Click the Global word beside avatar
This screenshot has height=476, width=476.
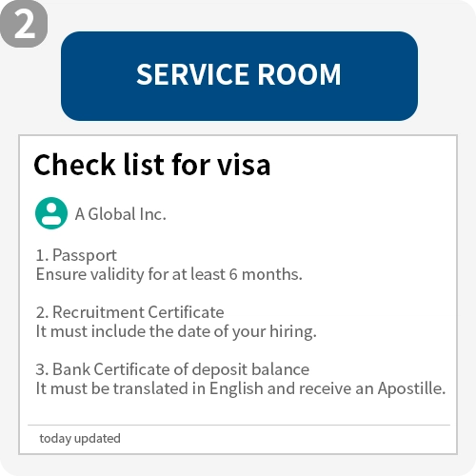pyautogui.click(x=111, y=214)
